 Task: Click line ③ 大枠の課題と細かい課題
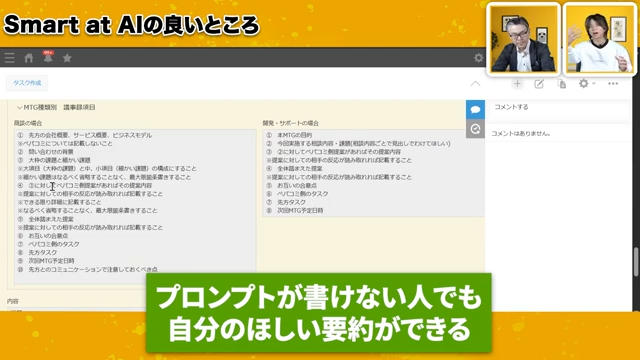54,160
